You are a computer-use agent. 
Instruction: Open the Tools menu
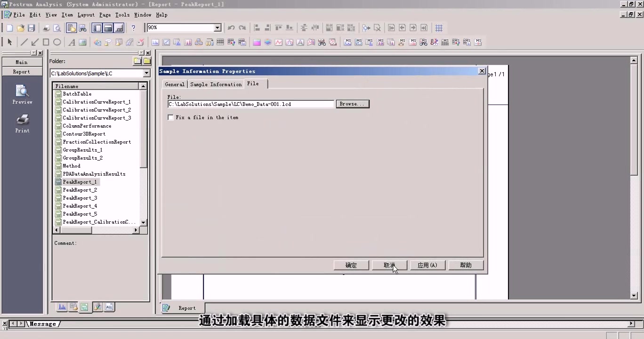122,15
